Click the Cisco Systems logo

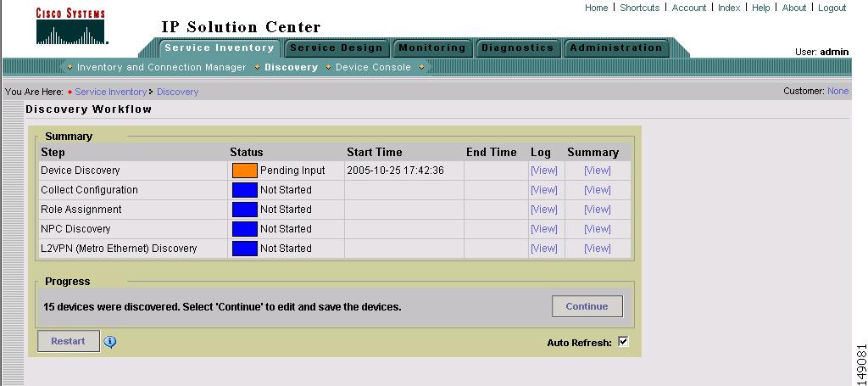tap(70, 25)
